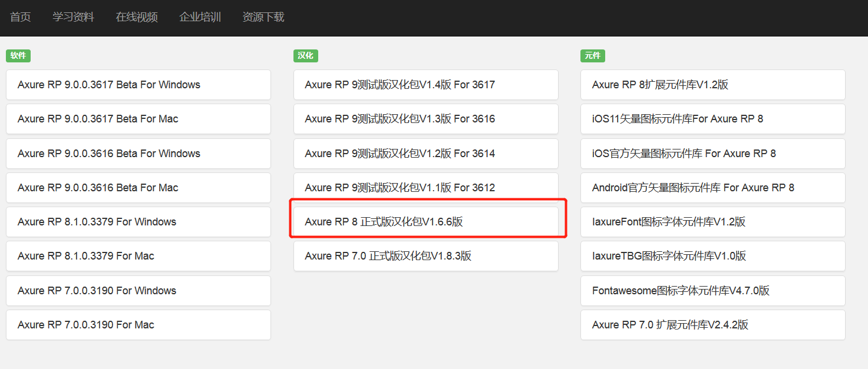Screen dimensions: 868x369
Task: Go to 首页 in the navigation bar
Action: (x=21, y=17)
